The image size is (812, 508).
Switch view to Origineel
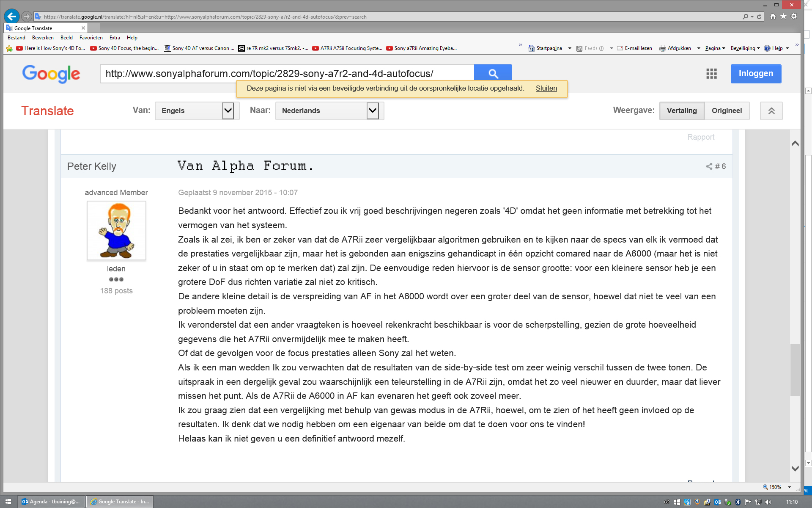(727, 110)
